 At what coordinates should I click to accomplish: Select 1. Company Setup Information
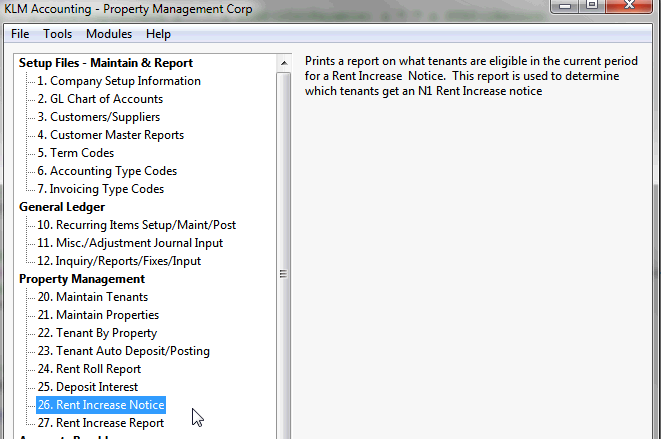118,81
